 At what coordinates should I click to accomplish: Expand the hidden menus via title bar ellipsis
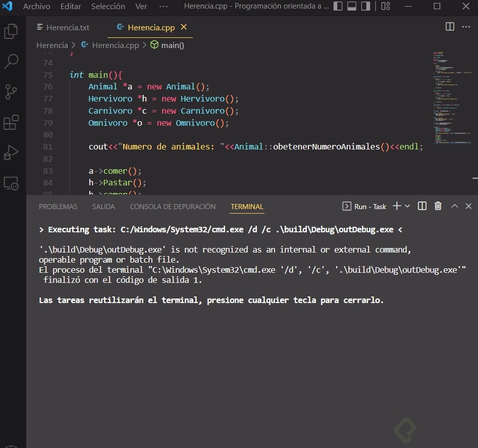(164, 7)
